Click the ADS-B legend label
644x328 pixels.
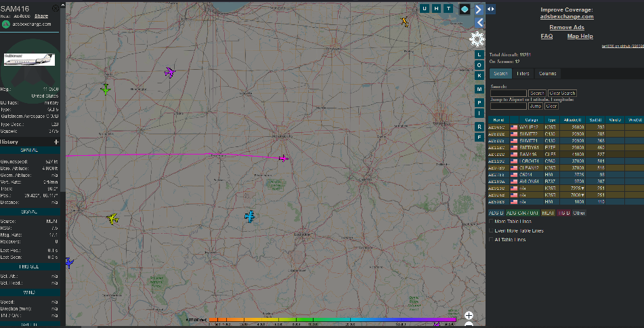[x=496, y=213]
